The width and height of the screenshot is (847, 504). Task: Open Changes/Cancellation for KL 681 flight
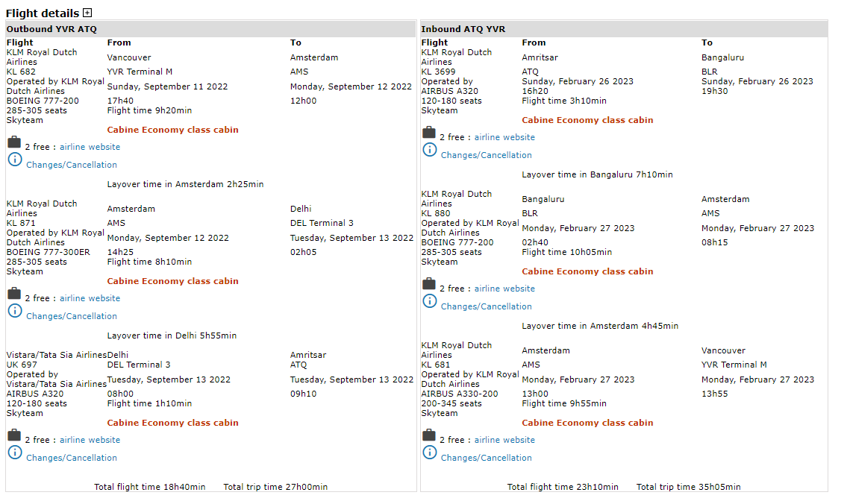487,458
